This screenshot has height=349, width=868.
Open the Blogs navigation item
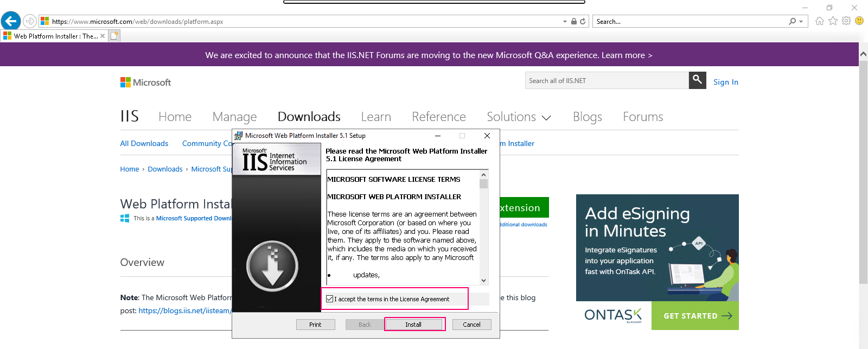pyautogui.click(x=588, y=117)
